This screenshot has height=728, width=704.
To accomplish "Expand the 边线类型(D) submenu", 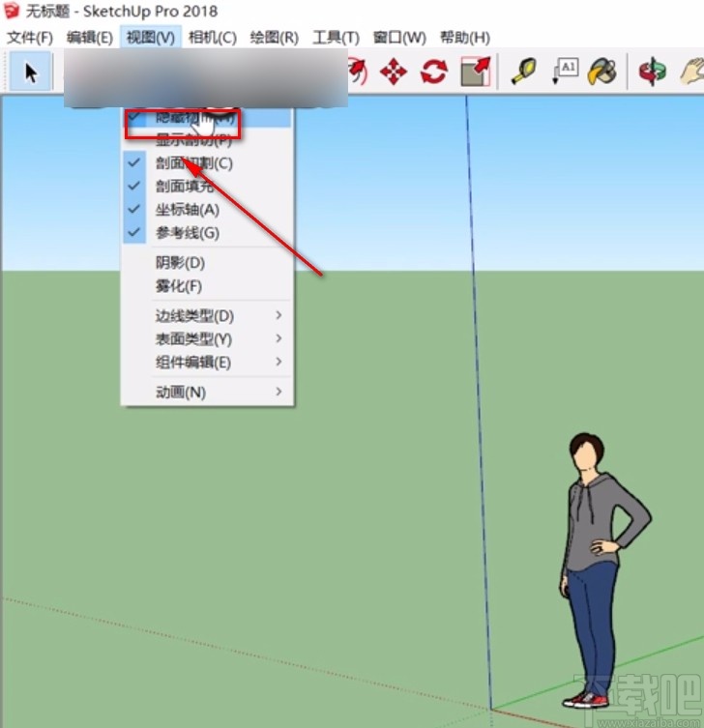I will click(x=207, y=316).
